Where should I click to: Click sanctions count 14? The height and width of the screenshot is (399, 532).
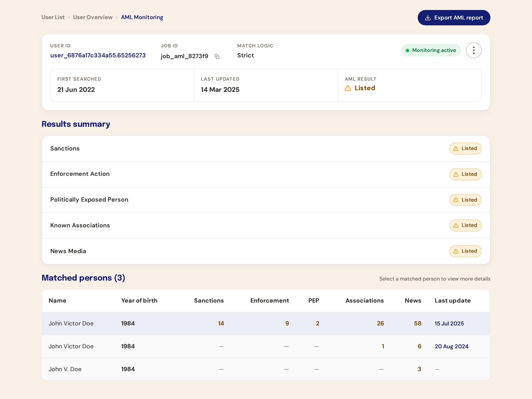tap(221, 324)
